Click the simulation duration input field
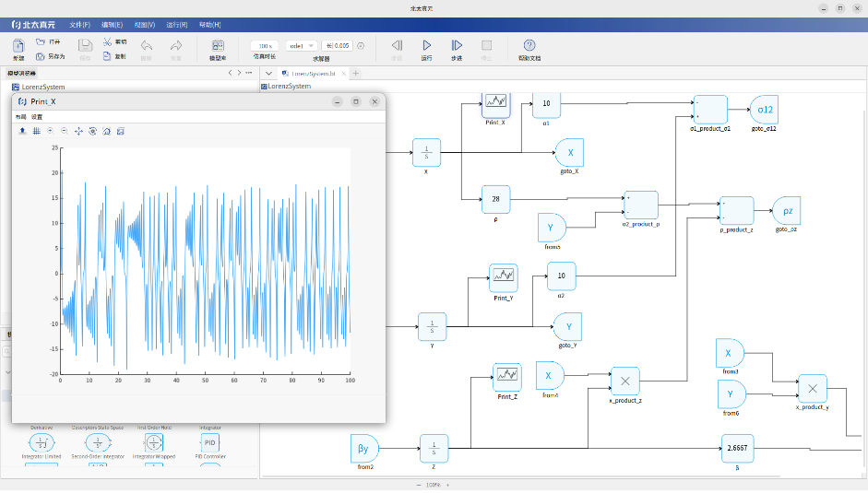Viewport: 868px width, 493px height. tap(264, 45)
